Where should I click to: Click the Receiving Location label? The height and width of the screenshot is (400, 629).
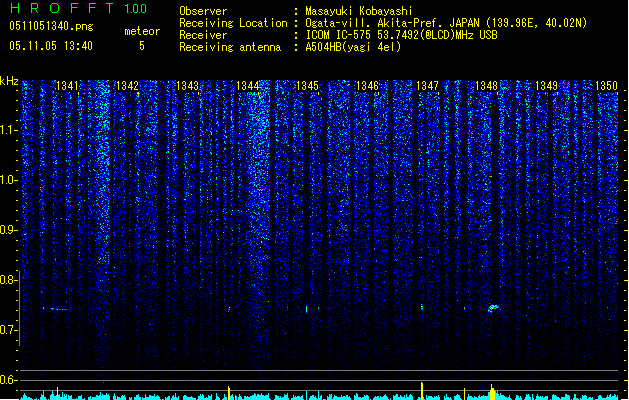[x=233, y=23]
